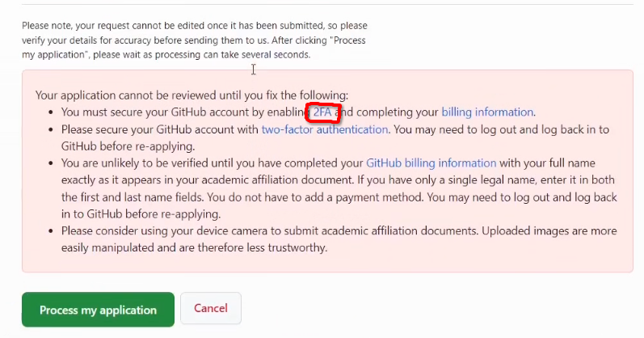Click the bullet marker before "Please consider using"

51,231
